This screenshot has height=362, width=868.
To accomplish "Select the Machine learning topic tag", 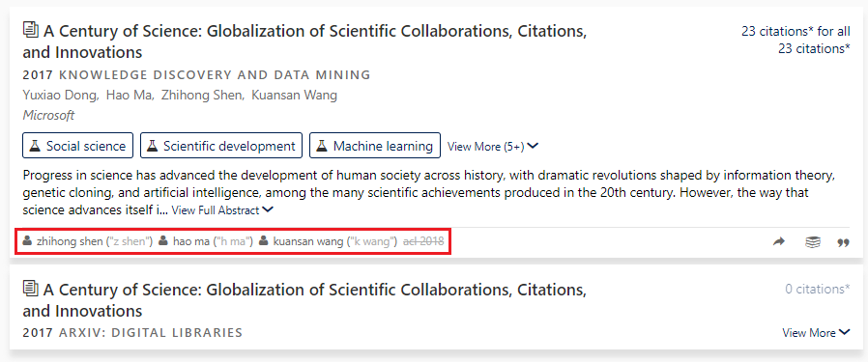I will click(x=375, y=146).
